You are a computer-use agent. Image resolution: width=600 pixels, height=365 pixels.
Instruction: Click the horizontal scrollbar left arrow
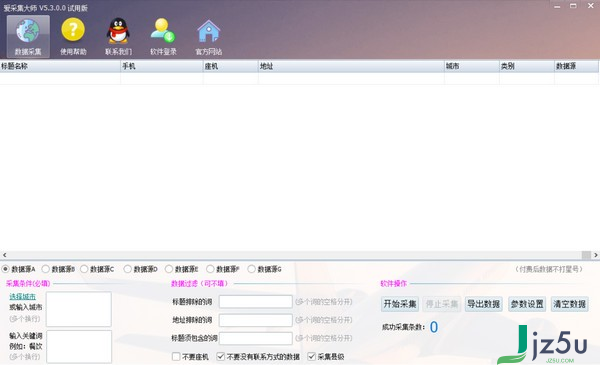point(4,255)
